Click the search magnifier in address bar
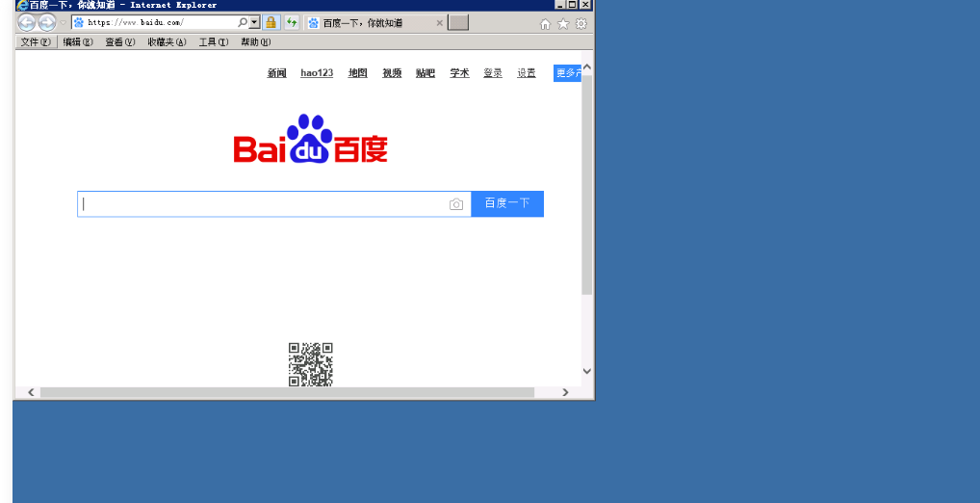980x503 pixels. pyautogui.click(x=242, y=22)
